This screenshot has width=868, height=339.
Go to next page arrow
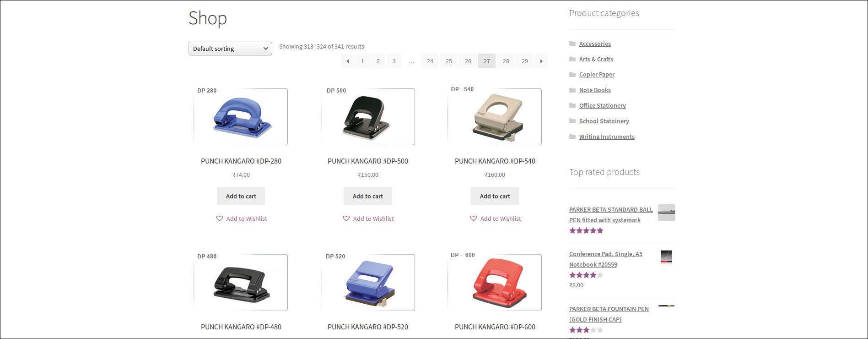pos(541,61)
